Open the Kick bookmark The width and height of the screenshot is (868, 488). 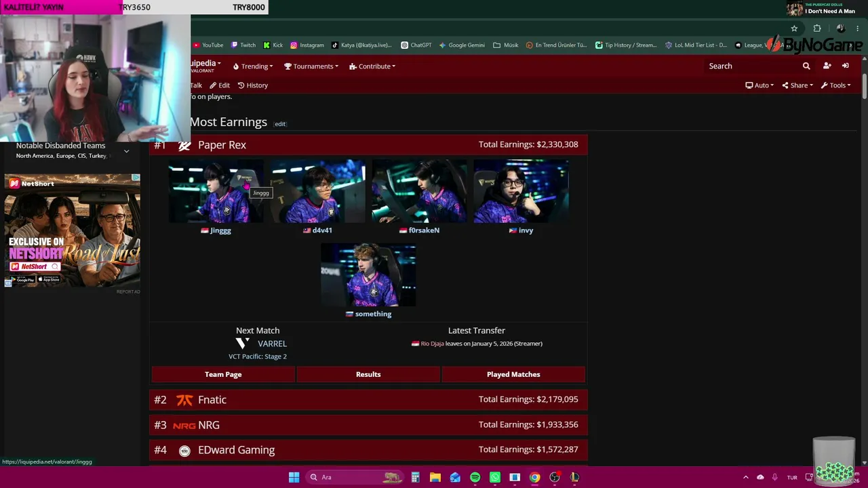coord(273,45)
